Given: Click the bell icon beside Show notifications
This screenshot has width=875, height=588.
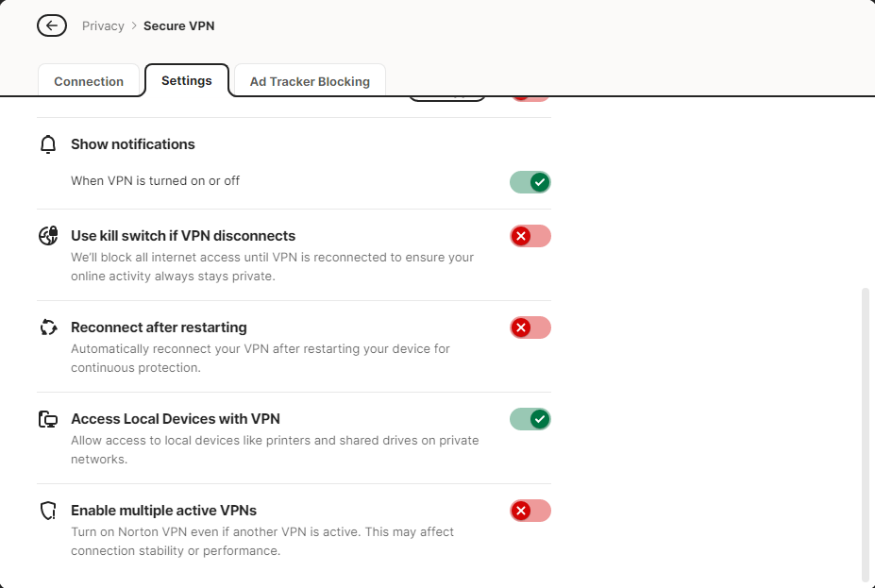Looking at the screenshot, I should coord(48,144).
